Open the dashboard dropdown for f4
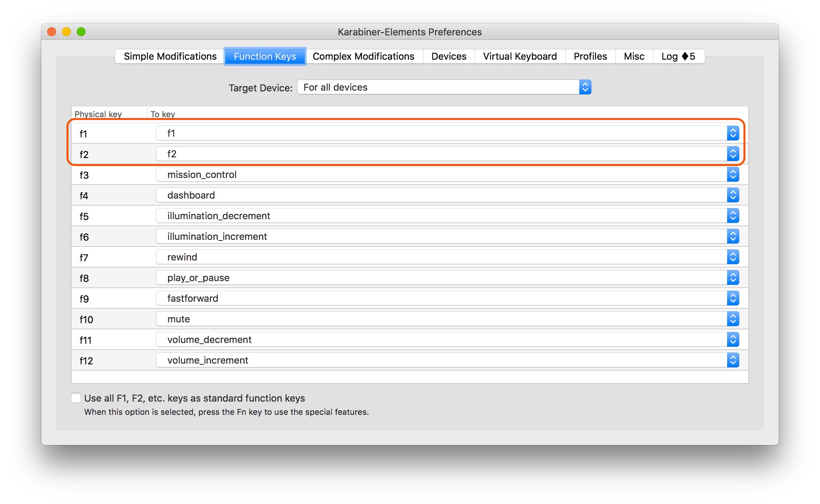820x504 pixels. (448, 195)
